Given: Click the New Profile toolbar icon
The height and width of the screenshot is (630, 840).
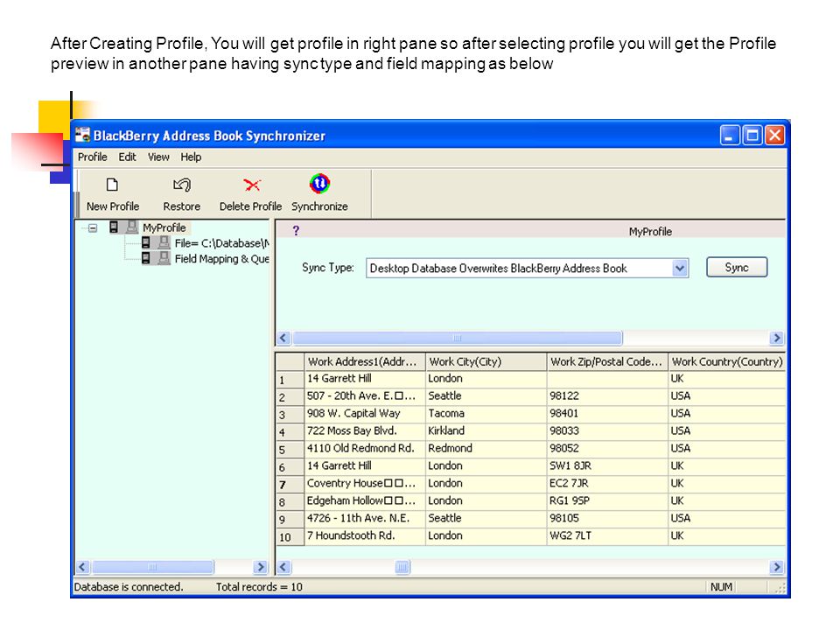Looking at the screenshot, I should [x=112, y=185].
